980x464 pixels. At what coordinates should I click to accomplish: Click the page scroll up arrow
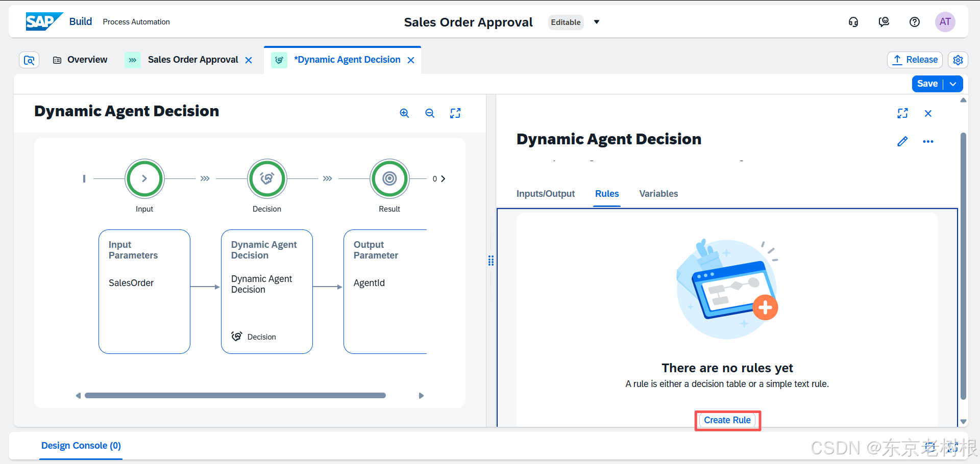[963, 100]
